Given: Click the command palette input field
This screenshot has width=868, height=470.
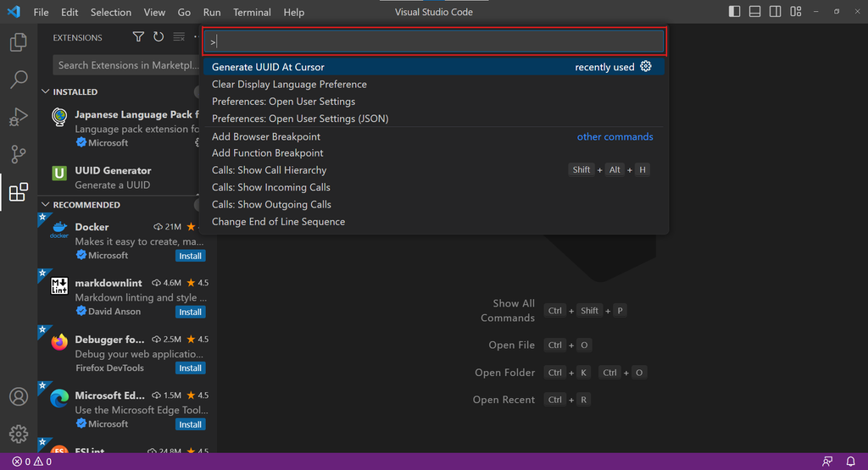Looking at the screenshot, I should [434, 41].
